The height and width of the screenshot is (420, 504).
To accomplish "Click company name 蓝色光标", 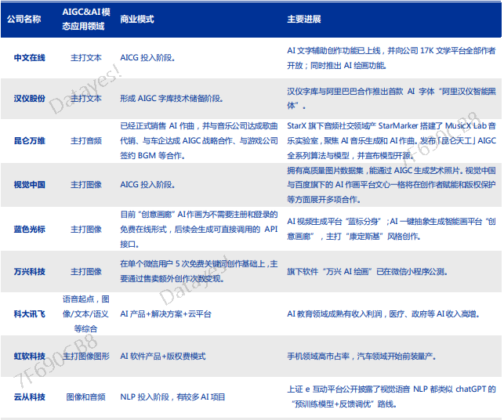I will coord(29,229).
